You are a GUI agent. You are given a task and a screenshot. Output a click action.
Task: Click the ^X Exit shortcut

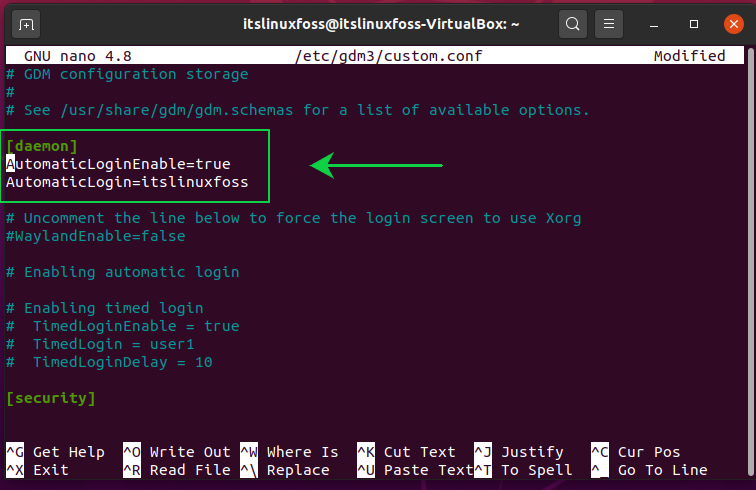(x=37, y=470)
